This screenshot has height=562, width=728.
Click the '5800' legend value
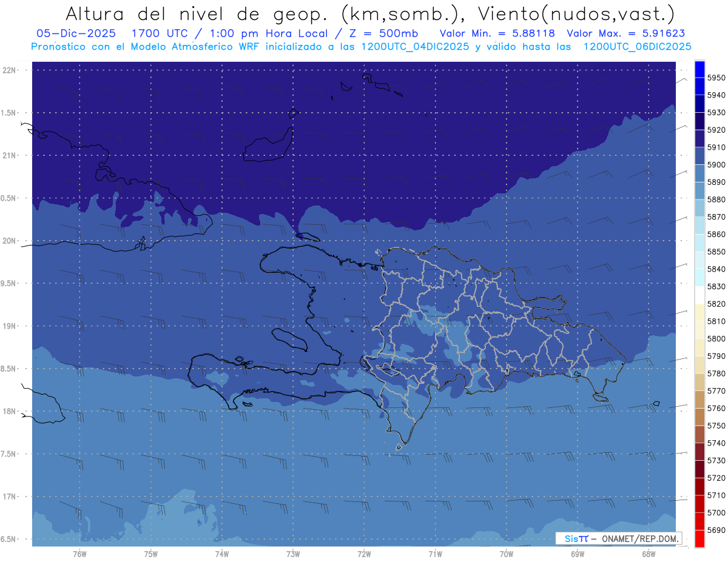pos(716,338)
